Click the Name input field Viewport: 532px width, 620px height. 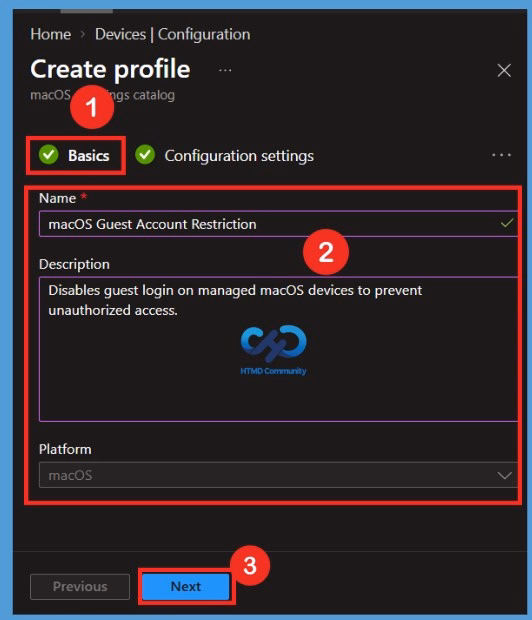(278, 224)
